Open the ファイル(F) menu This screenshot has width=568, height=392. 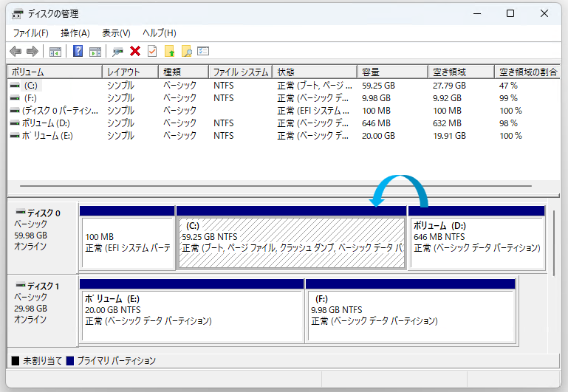pyautogui.click(x=31, y=33)
